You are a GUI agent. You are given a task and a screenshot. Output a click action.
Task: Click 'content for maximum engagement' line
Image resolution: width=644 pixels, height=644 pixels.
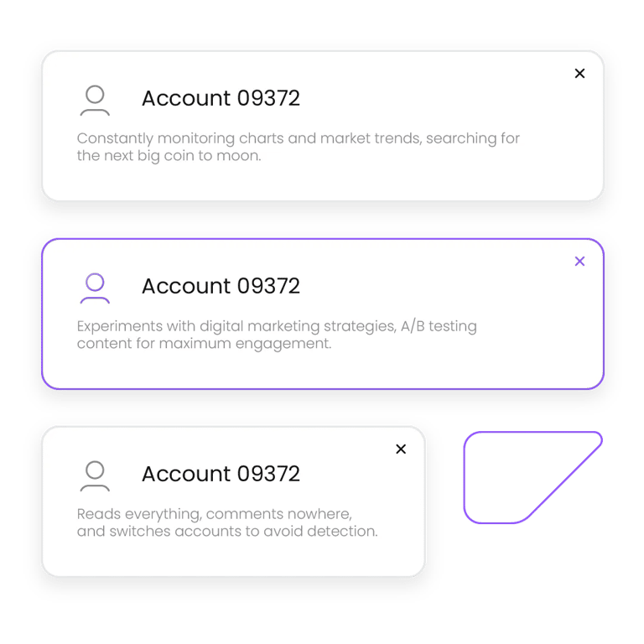click(x=204, y=344)
